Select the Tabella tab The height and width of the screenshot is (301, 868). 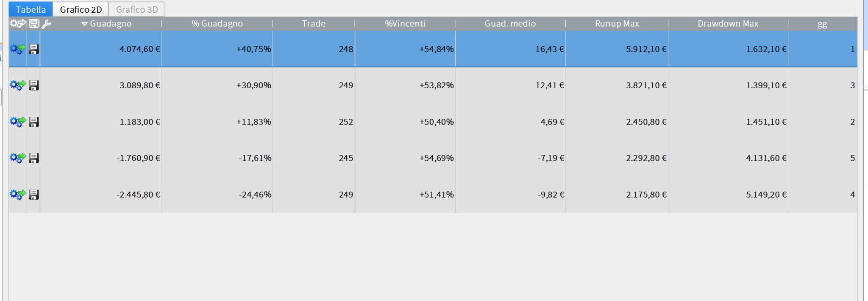31,9
